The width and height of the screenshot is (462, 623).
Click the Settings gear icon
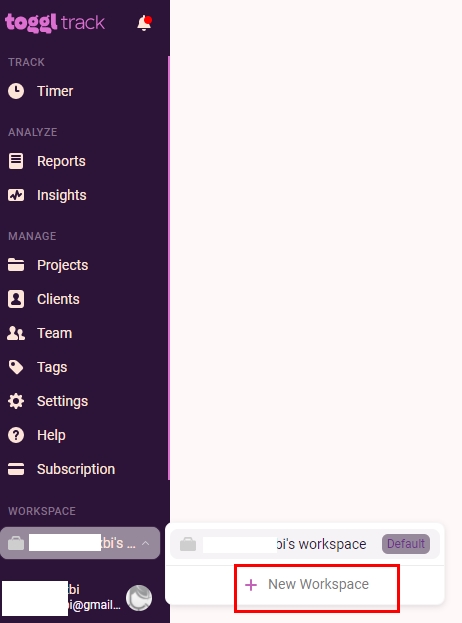coord(16,401)
